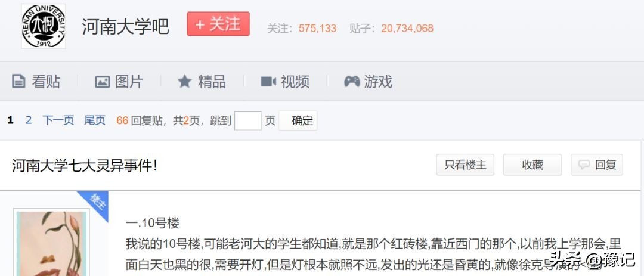Go to page 2 of thread
The width and height of the screenshot is (644, 276).
[x=29, y=120]
